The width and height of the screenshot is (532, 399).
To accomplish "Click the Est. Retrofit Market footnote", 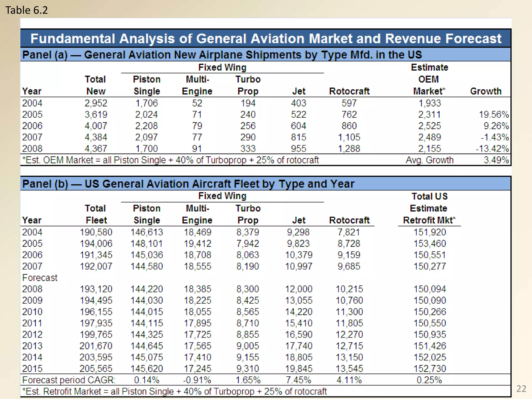I will click(x=174, y=391).
